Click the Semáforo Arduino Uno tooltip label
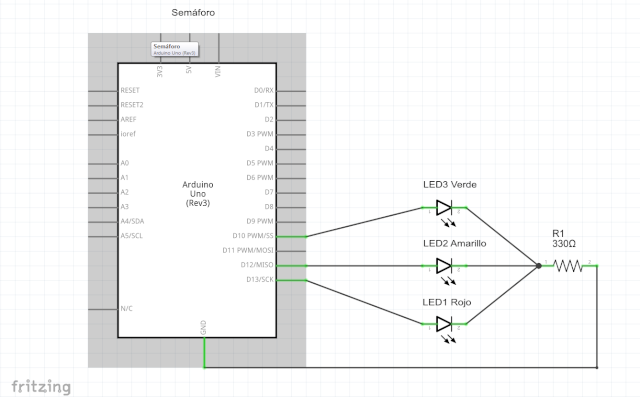This screenshot has height=397, width=640. 175,49
